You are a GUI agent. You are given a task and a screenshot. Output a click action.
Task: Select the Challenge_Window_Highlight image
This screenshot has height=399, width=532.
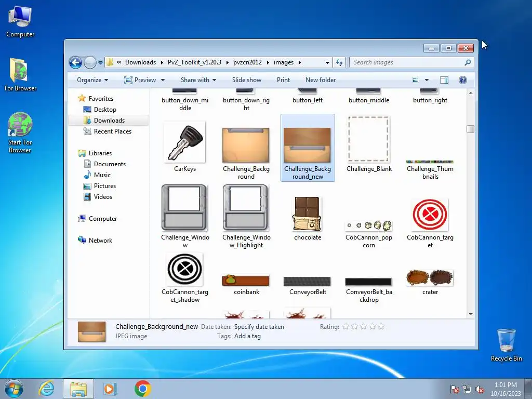tap(246, 216)
